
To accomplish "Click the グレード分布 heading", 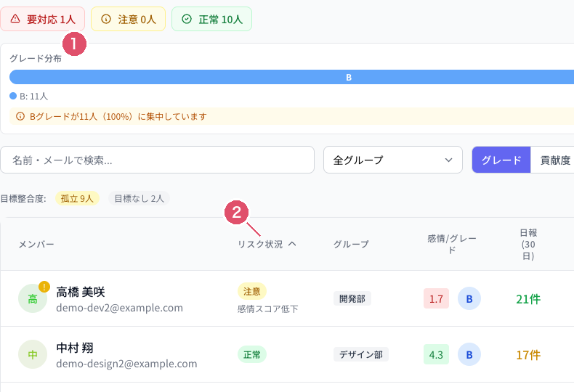I will click(36, 59).
